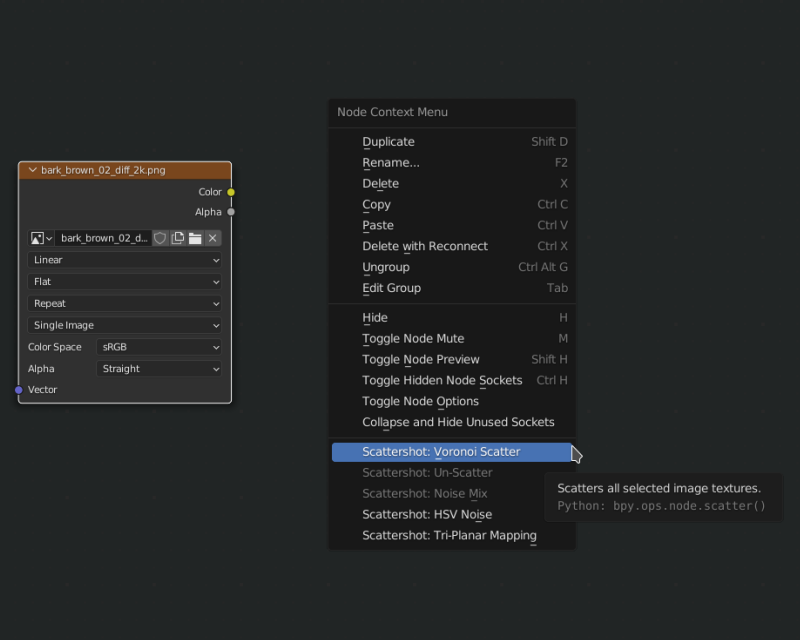Image resolution: width=800 pixels, height=640 pixels.
Task: Open the Single Image source dropdown
Action: click(x=125, y=325)
